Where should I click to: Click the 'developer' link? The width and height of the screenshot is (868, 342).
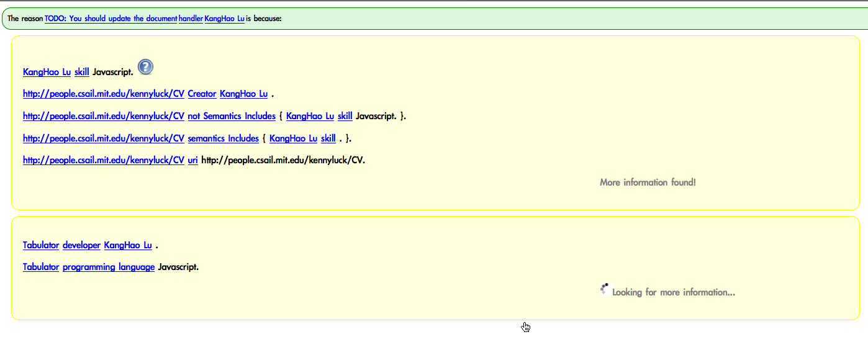(x=81, y=245)
